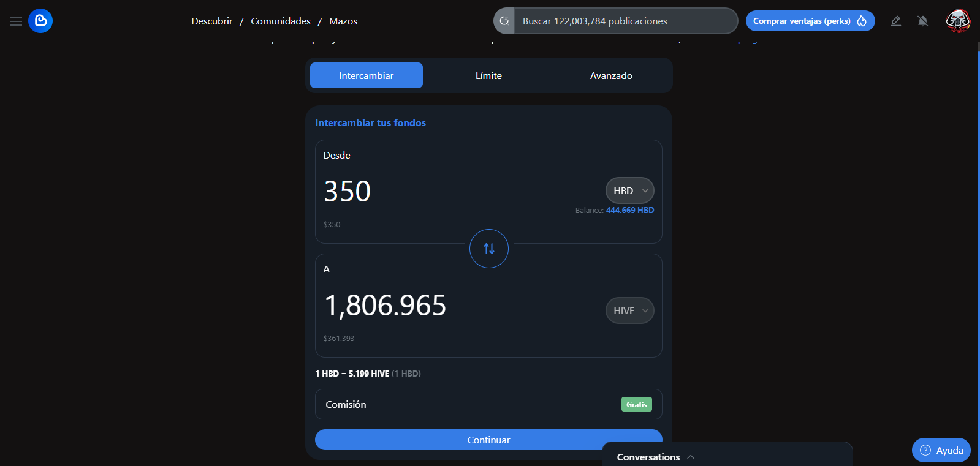The image size is (980, 466).
Task: Click the Intercambiar tus fondos heading
Action: tap(371, 122)
